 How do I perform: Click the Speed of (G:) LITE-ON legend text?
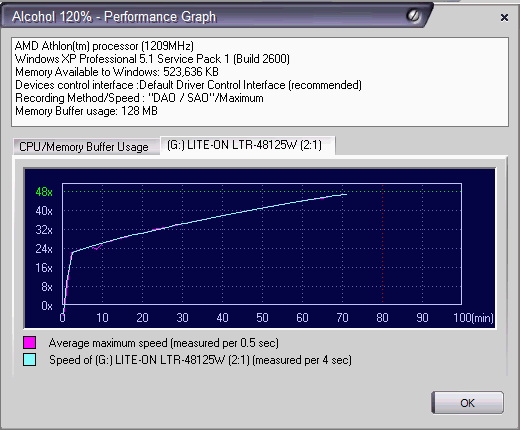pos(200,360)
